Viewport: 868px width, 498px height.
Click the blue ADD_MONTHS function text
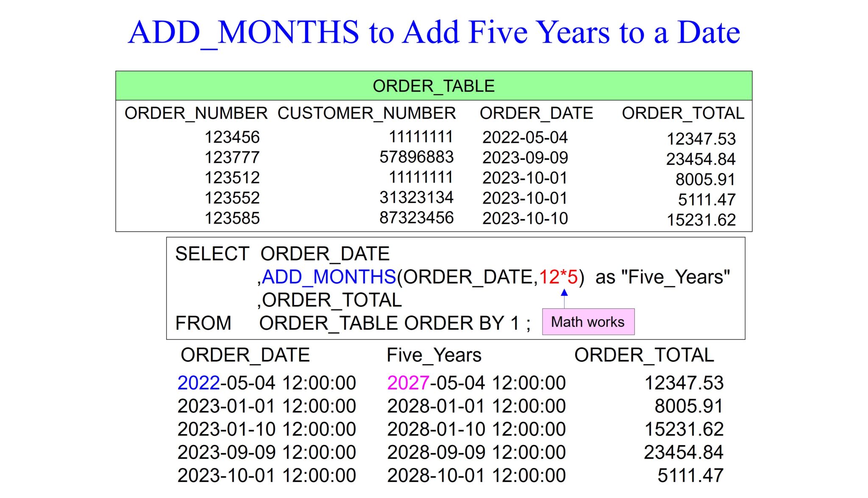pyautogui.click(x=328, y=277)
